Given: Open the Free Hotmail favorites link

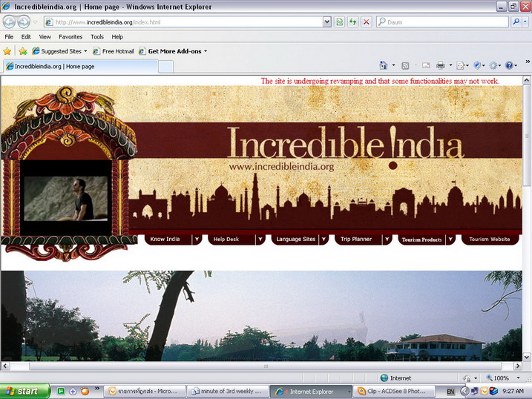Looking at the screenshot, I should (x=114, y=51).
